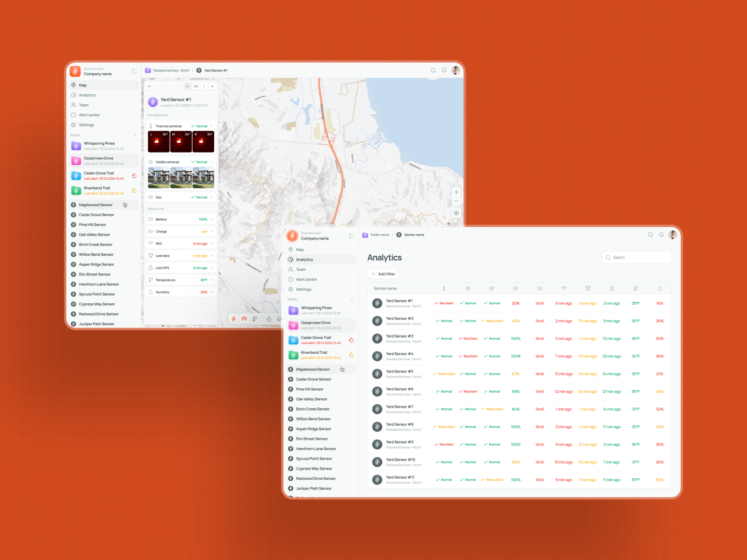747x560 pixels.
Task: Open Whispering Pines folder in Analytics sidebar
Action: click(321, 310)
